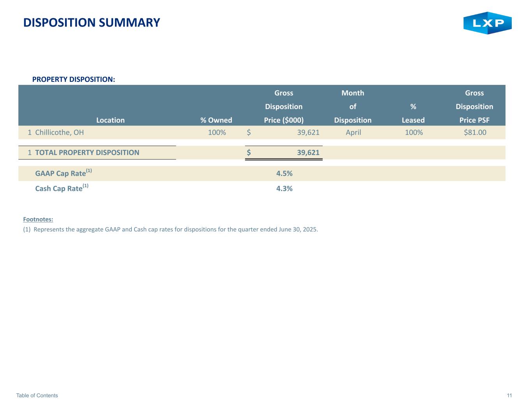Image resolution: width=532 pixels, height=411 pixels.
Task: Select the Total Property Disposition row label
Action: click(87, 153)
